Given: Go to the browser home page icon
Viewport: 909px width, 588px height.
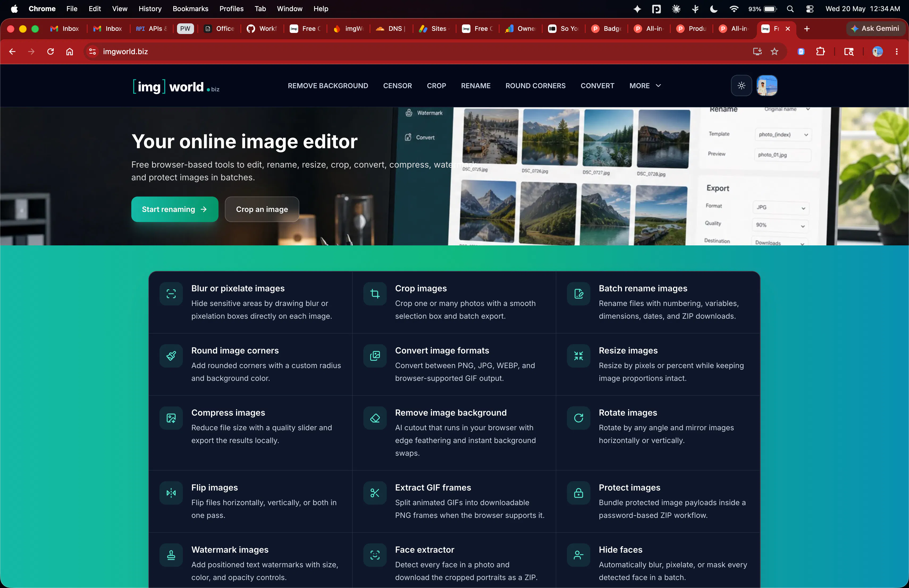Looking at the screenshot, I should click(70, 52).
